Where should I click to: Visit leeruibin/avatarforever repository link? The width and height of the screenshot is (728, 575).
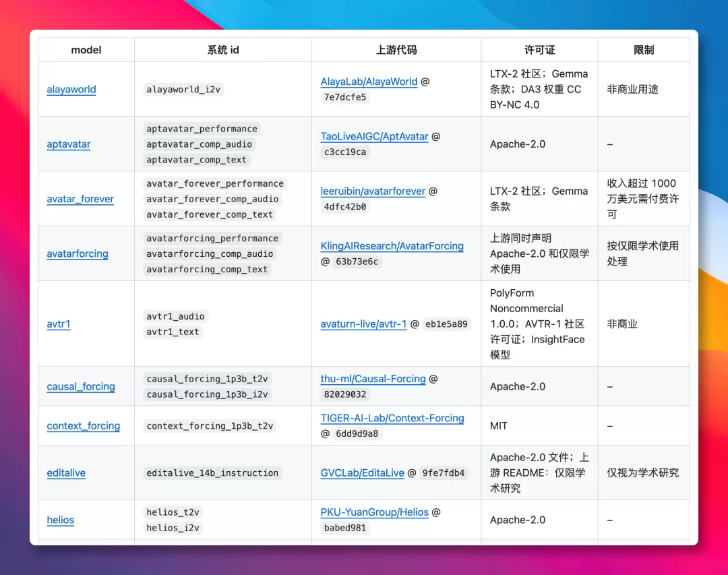[x=373, y=191]
